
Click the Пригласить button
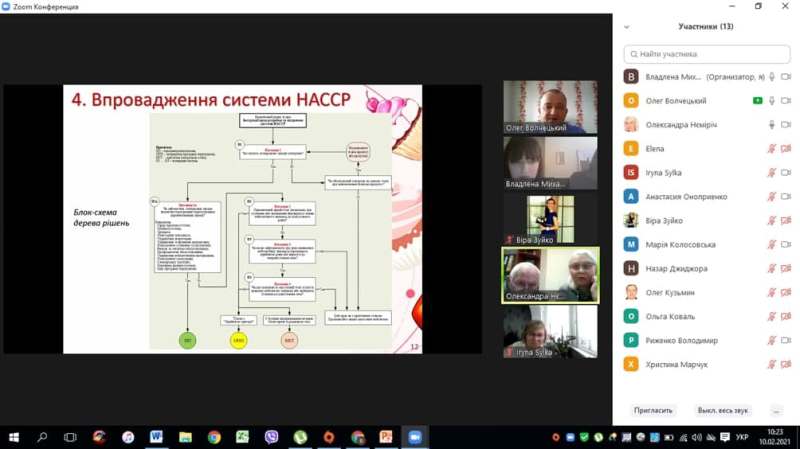[x=653, y=410]
